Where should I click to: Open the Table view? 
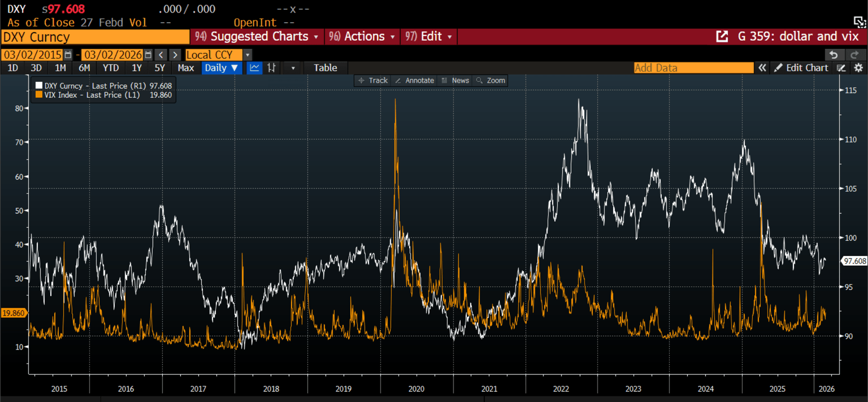(325, 68)
